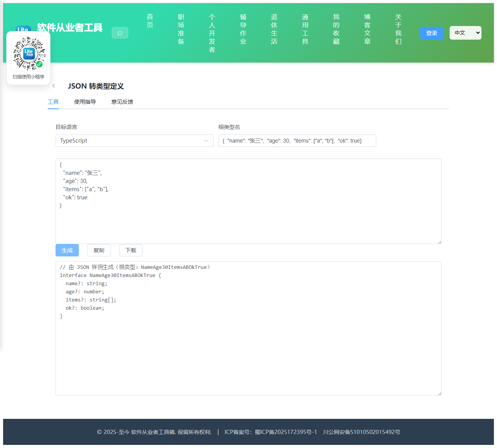Click inside the JSON input textarea
This screenshot has height=448, width=497.
point(248,201)
